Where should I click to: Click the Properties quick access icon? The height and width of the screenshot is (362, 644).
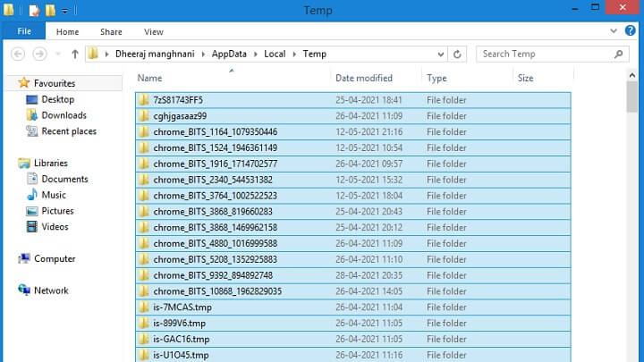point(34,10)
